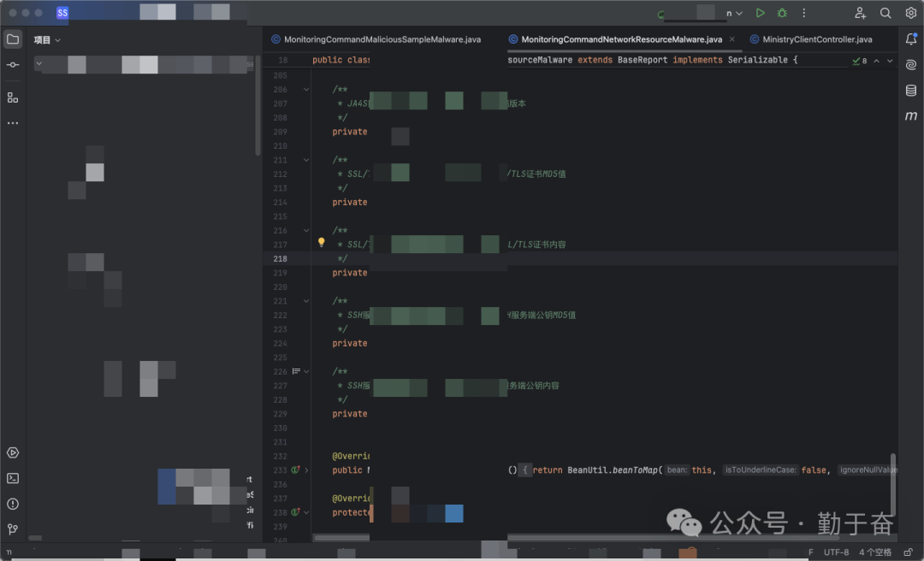
Task: Click the intention lightbulb on line 217
Action: (x=321, y=242)
